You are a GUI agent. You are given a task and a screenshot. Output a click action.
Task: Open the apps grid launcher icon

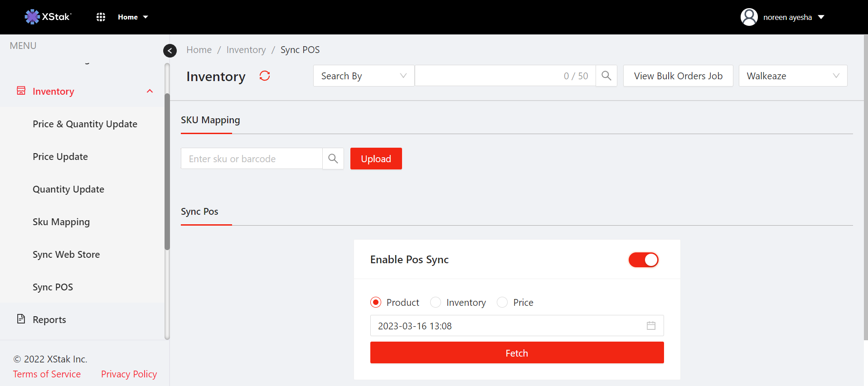[x=101, y=17]
